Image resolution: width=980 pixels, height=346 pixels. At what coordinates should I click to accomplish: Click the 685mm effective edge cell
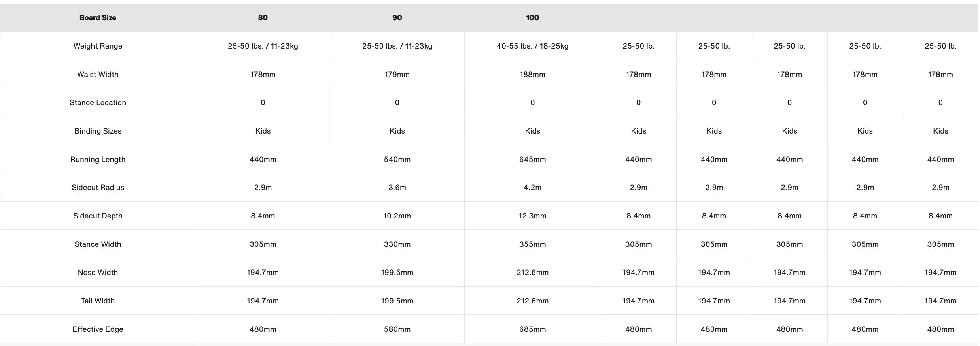click(x=532, y=329)
